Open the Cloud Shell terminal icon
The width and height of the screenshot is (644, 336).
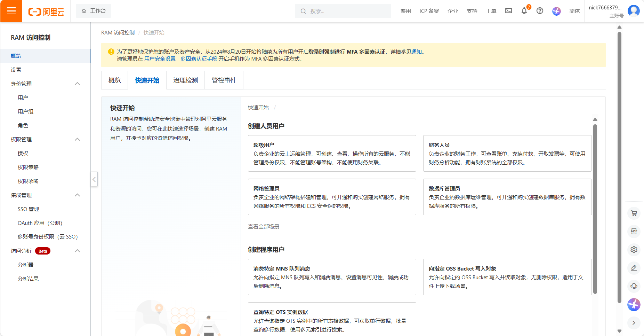point(508,11)
